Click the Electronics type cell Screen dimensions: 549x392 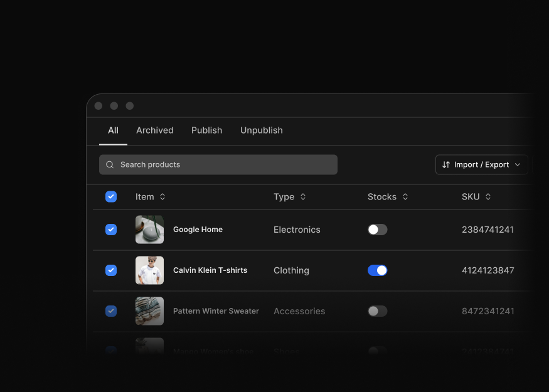pos(297,230)
